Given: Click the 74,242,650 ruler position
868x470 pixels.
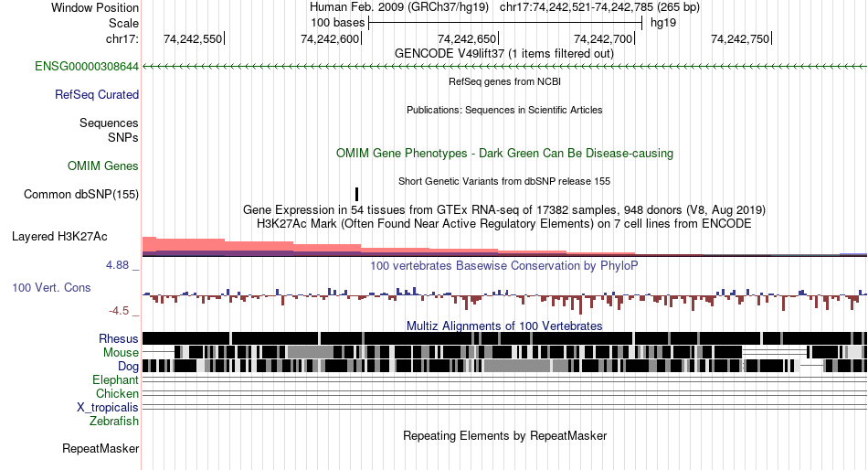Looking at the screenshot, I should [467, 38].
